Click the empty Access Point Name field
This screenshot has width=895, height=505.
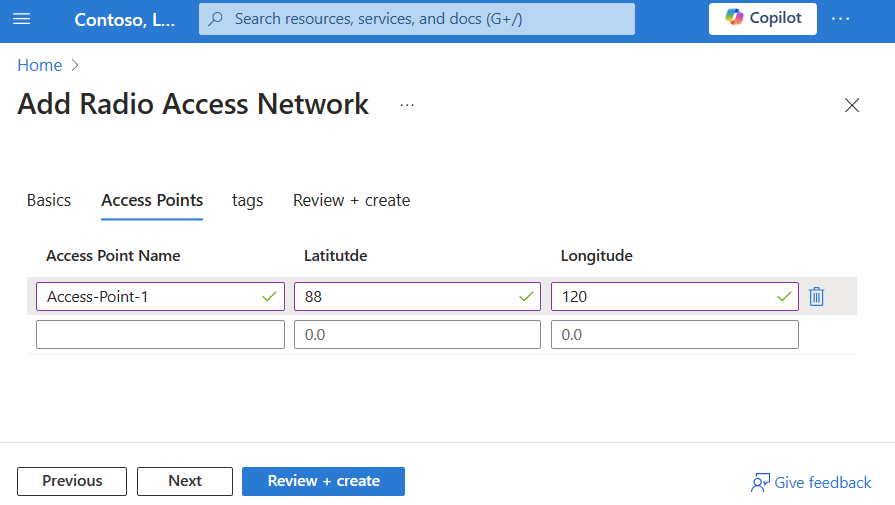160,335
